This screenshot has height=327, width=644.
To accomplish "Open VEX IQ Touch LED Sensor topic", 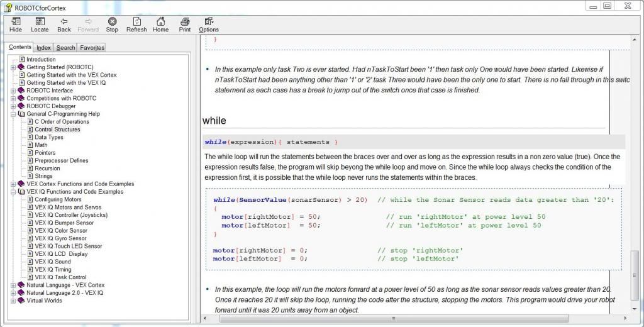I will click(x=68, y=246).
